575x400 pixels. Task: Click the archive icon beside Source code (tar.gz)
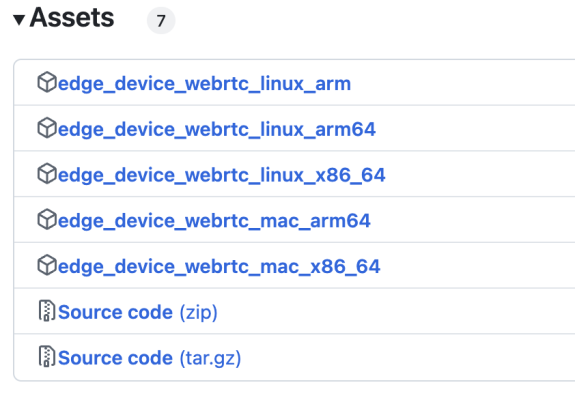[x=47, y=357]
